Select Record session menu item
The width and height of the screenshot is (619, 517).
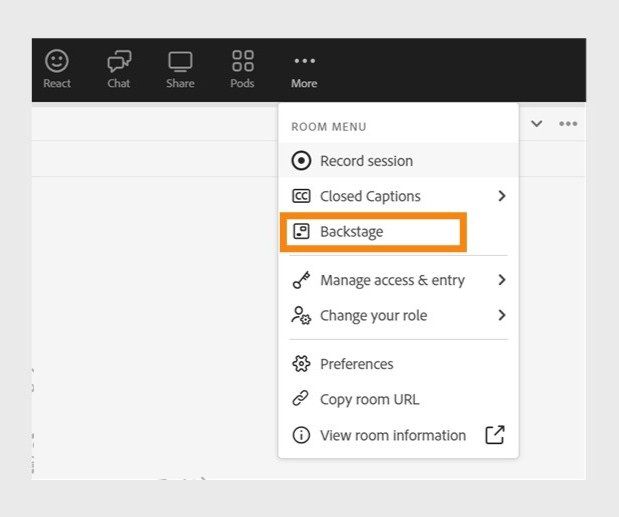tap(398, 161)
